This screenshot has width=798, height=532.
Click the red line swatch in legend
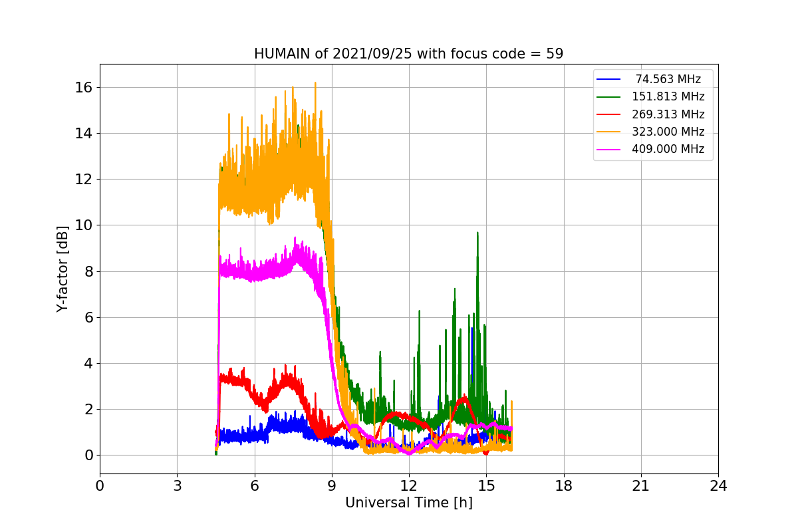point(609,114)
